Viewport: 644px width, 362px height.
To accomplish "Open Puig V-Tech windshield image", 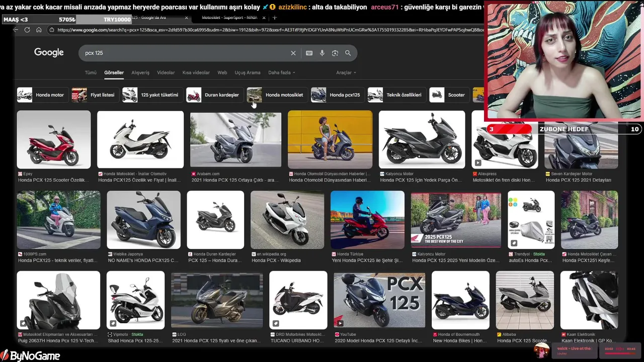I will 58,300.
